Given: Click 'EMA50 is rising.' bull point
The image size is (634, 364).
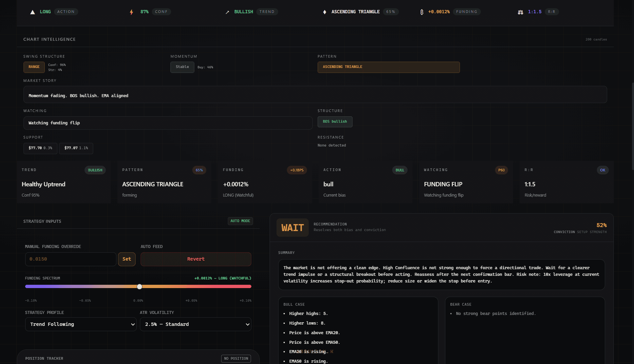Looking at the screenshot, I should coord(308,361).
